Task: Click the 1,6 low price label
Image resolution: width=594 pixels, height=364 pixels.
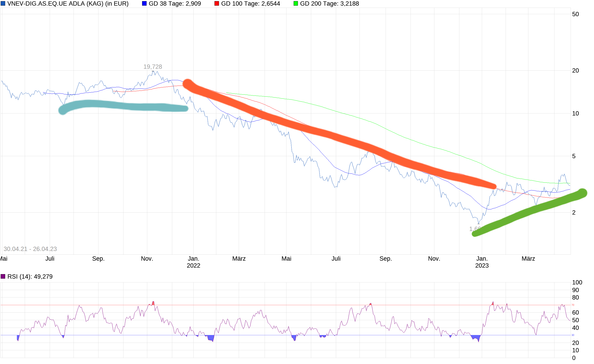Action: coord(474,229)
